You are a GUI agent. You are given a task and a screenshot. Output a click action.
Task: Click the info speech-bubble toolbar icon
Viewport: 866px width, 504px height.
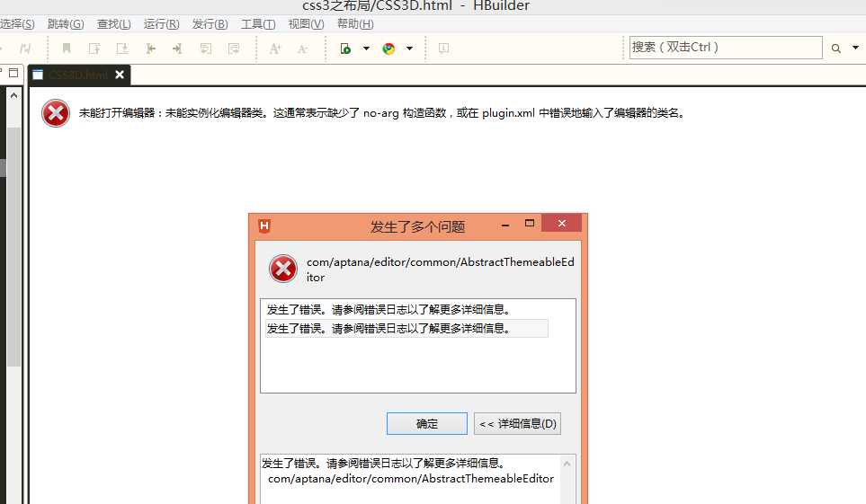(x=443, y=49)
